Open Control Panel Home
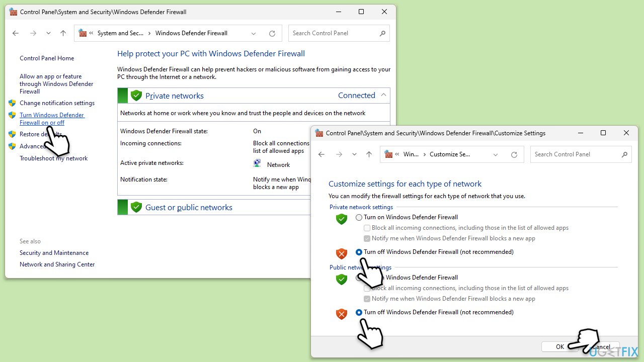Image resolution: width=644 pixels, height=362 pixels. (x=47, y=58)
